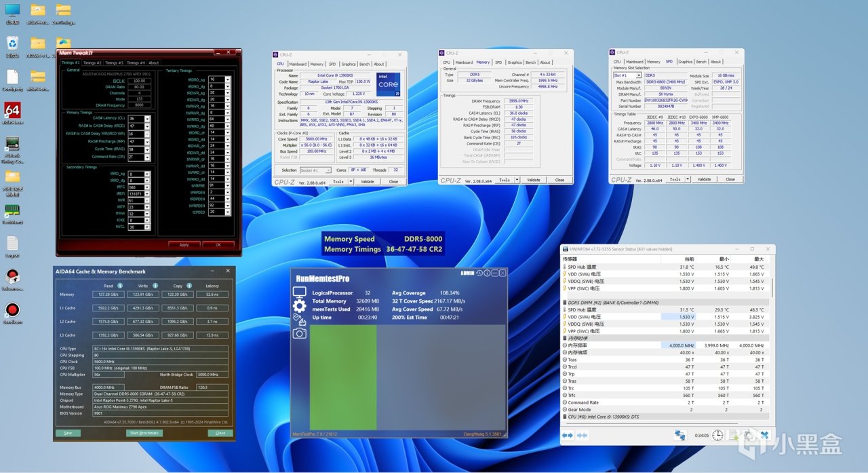
Task: Click Start Benchmark in AIDA64
Action: [144, 433]
